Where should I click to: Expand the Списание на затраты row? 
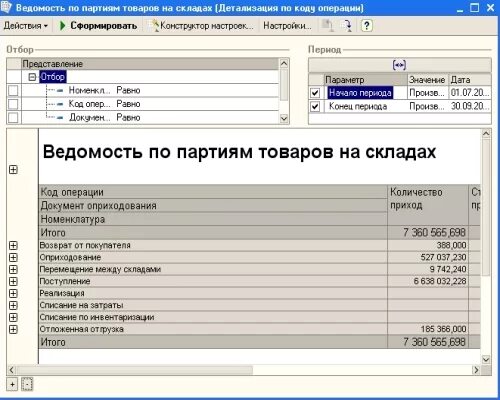coord(13,306)
